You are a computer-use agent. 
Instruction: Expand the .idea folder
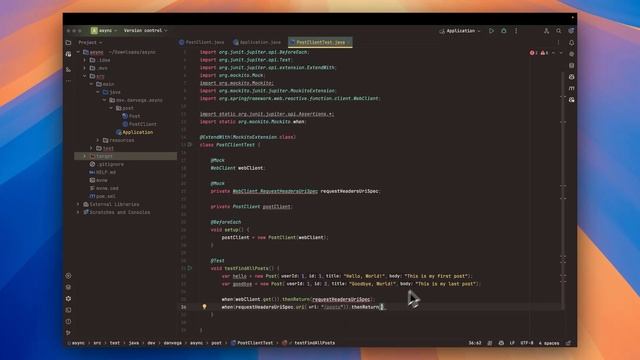click(85, 60)
